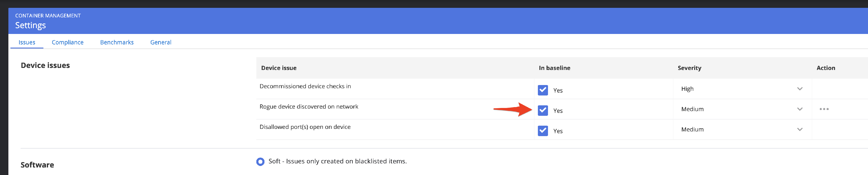Click the Severity column header
Viewport: 868px width, 175px height.
pyautogui.click(x=689, y=68)
